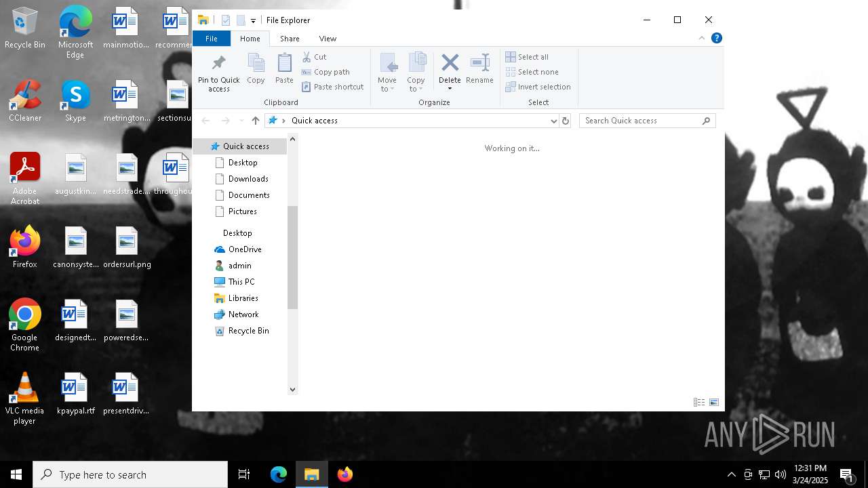Click navigation pane scroll up arrow
This screenshot has width=868, height=488.
tap(292, 139)
